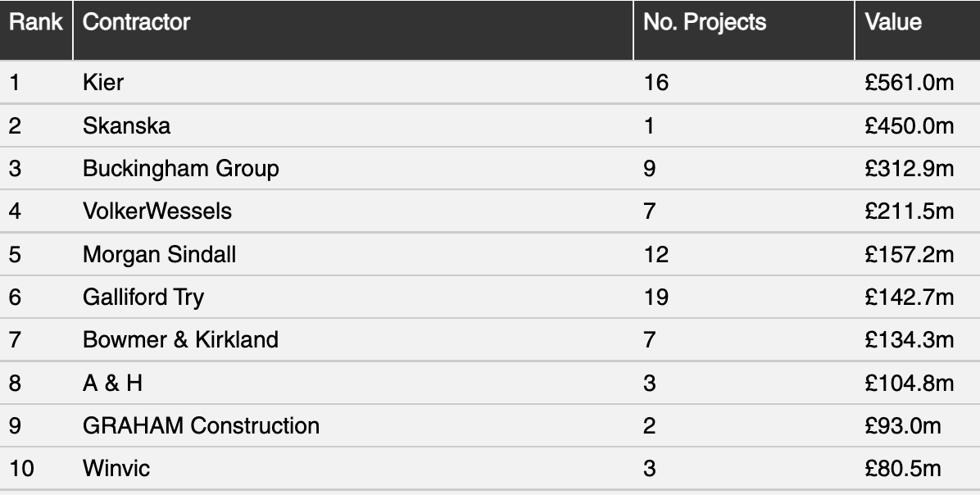Select Skanska's £450.0m value cell
The width and height of the screenshot is (980, 495).
click(x=910, y=125)
